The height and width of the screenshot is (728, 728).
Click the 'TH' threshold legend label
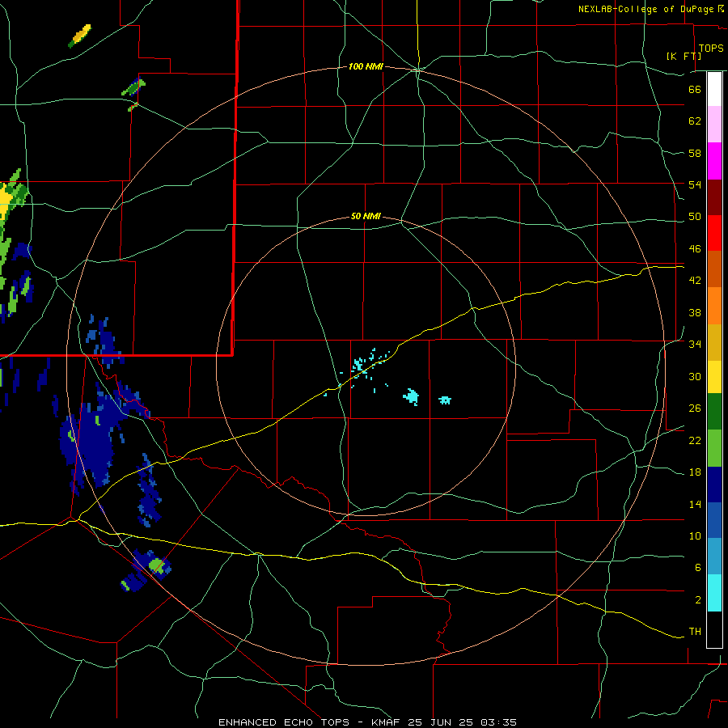[695, 632]
